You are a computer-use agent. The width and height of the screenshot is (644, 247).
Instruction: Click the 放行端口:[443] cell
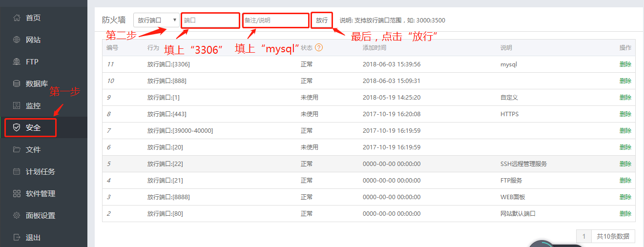pyautogui.click(x=167, y=114)
